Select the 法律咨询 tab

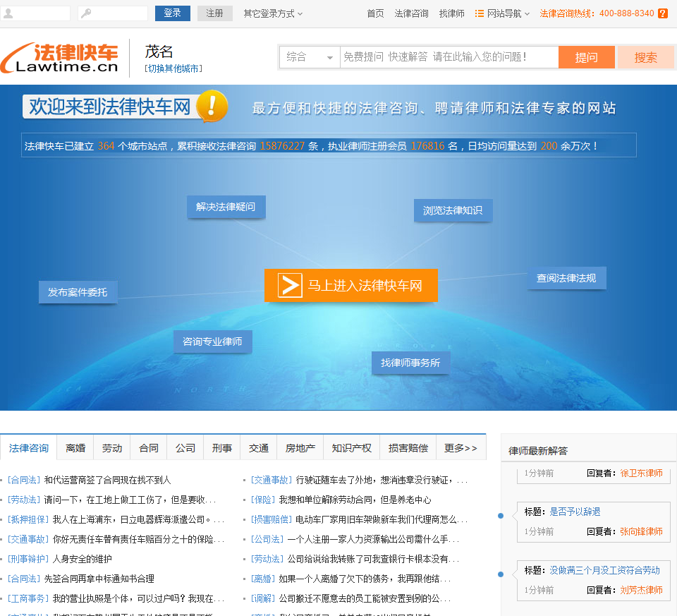[x=28, y=448]
